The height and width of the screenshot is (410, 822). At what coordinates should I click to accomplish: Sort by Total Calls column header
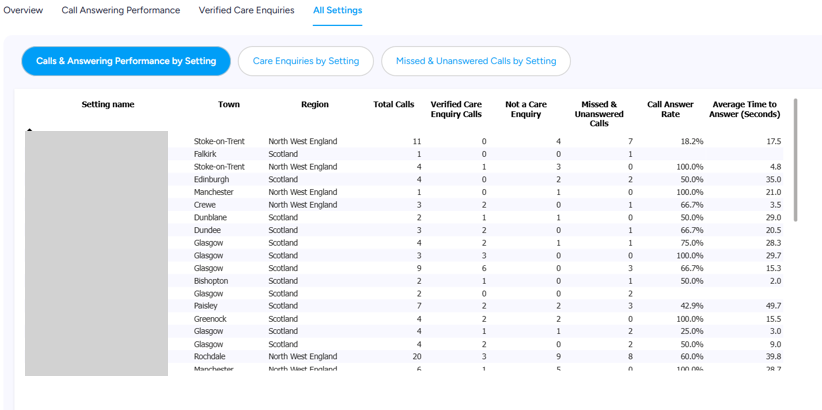(x=394, y=104)
